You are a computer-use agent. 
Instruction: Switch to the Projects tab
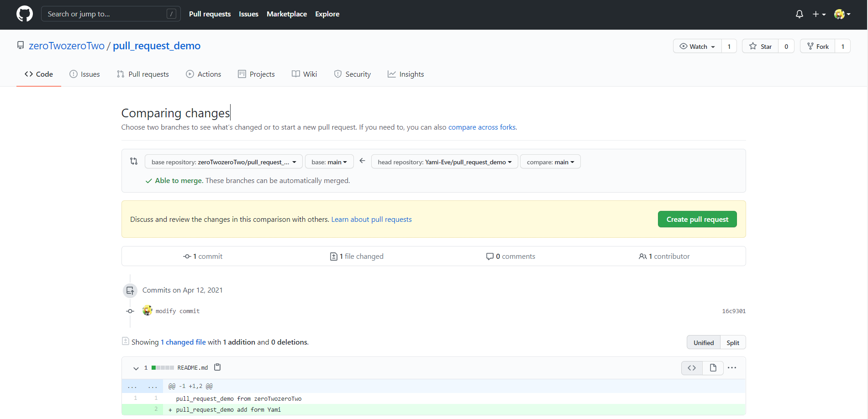click(x=256, y=74)
